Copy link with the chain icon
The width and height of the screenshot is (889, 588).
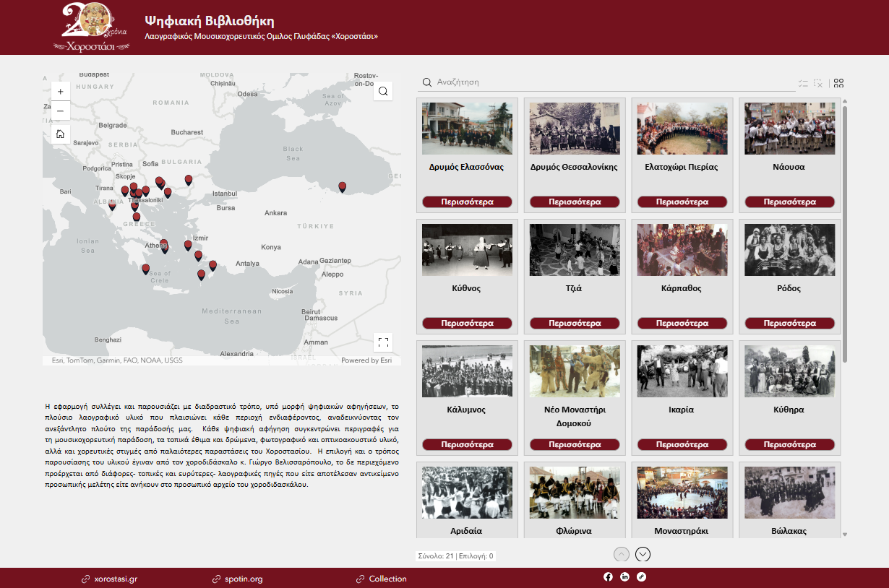tap(641, 576)
